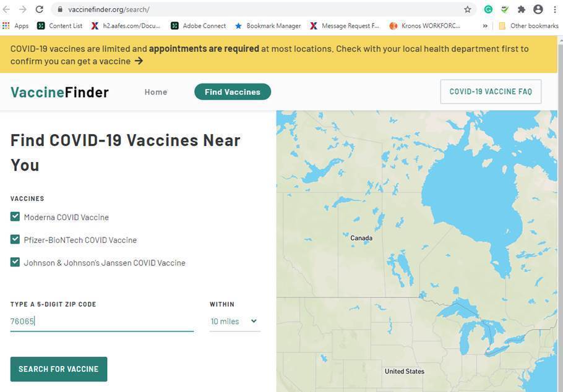Open the Other bookmarks folder

point(529,26)
